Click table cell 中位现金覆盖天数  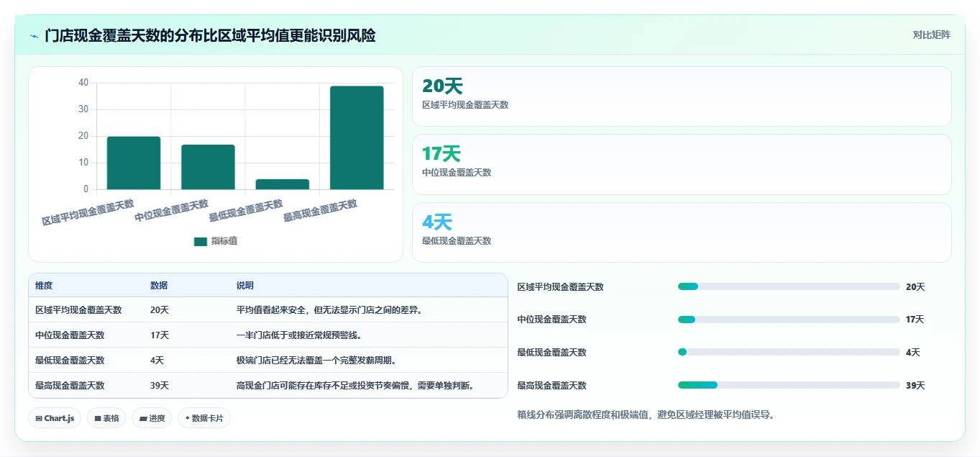coord(70,335)
